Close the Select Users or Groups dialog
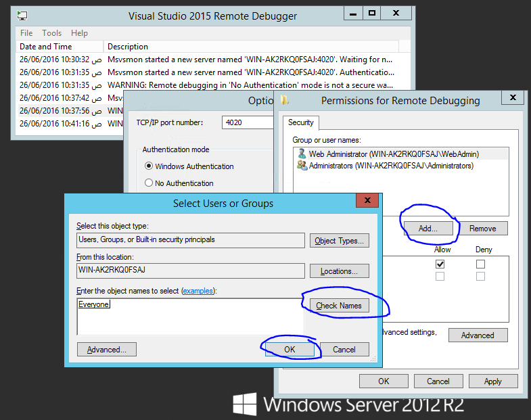531x420 pixels. pos(367,200)
